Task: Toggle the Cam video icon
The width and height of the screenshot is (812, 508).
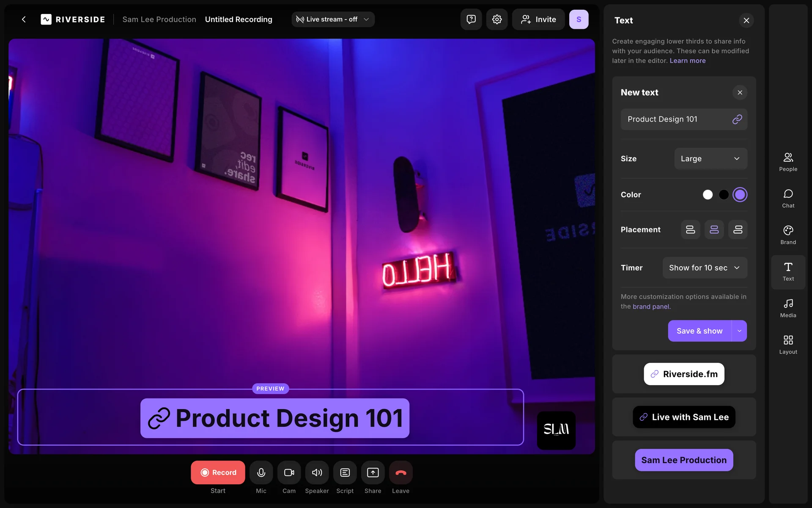Action: tap(289, 472)
